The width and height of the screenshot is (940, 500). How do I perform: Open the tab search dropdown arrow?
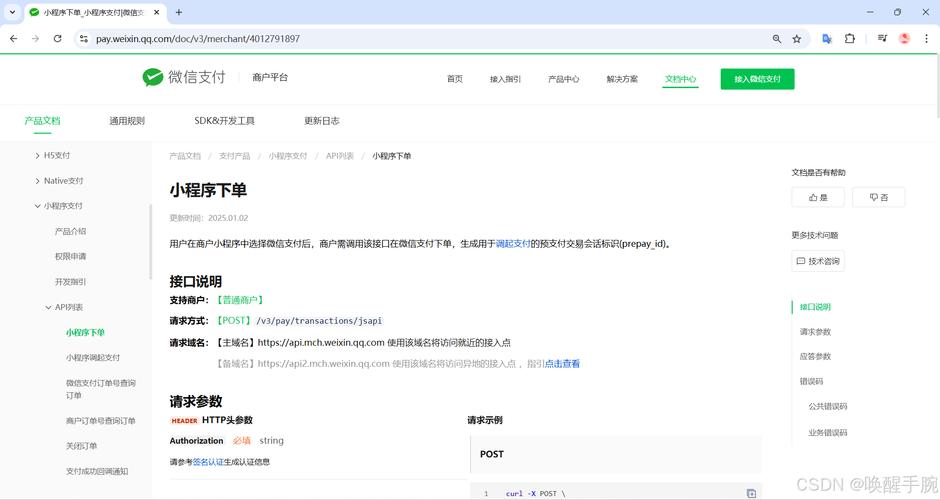tap(12, 12)
